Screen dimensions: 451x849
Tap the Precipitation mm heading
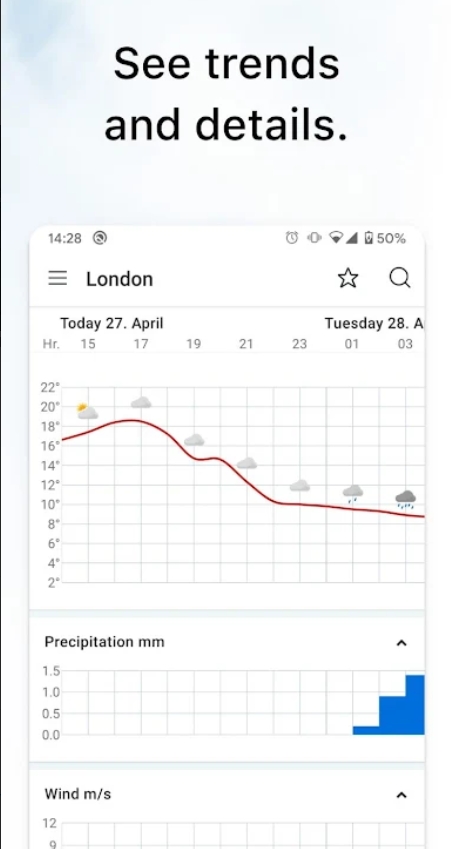click(104, 642)
